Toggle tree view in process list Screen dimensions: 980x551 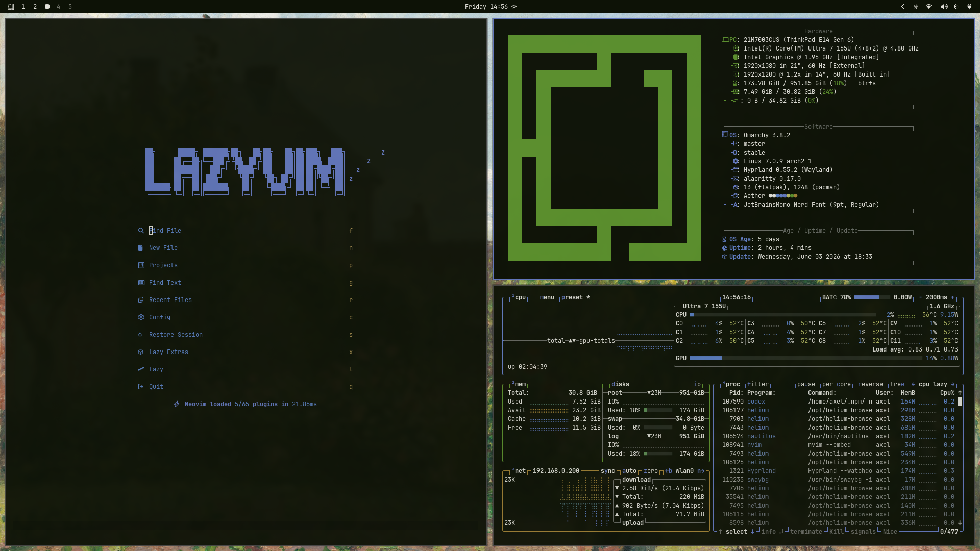point(897,384)
